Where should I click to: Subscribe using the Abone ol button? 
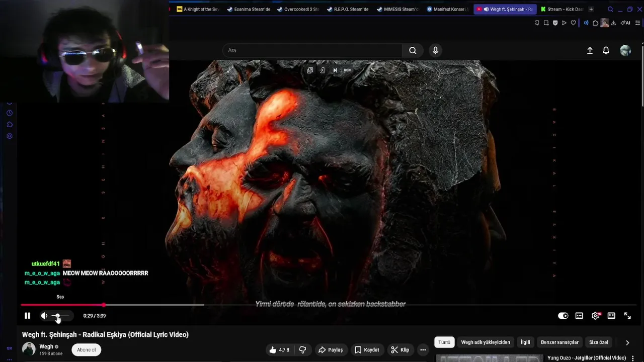[x=87, y=350]
